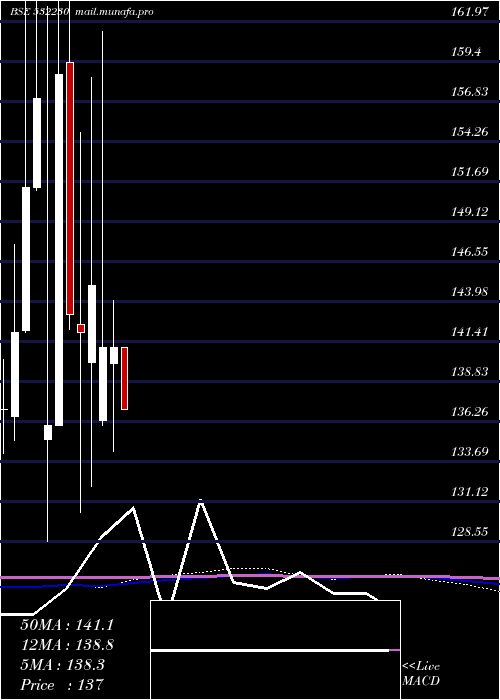The width and height of the screenshot is (500, 700).
Task: Click the 156.83 price axis label
Action: point(470,92)
